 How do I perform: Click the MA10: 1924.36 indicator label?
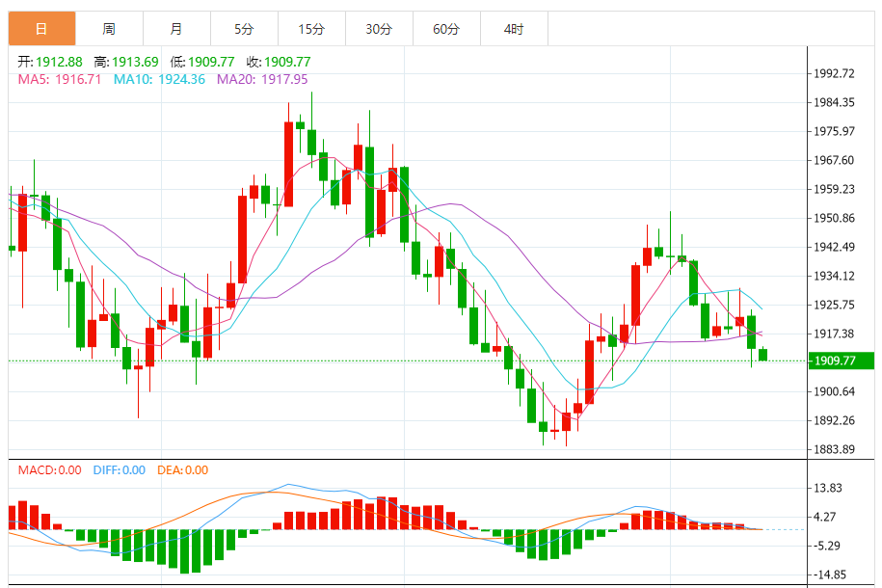(x=160, y=79)
